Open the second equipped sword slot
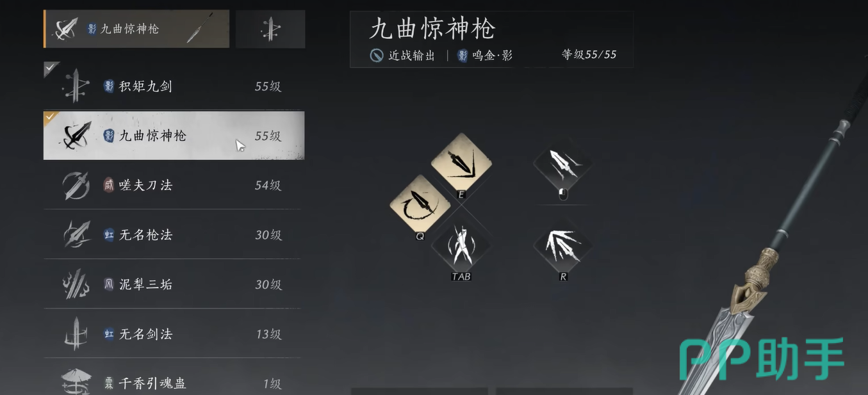Screen dimensions: 868x395 click(x=270, y=29)
